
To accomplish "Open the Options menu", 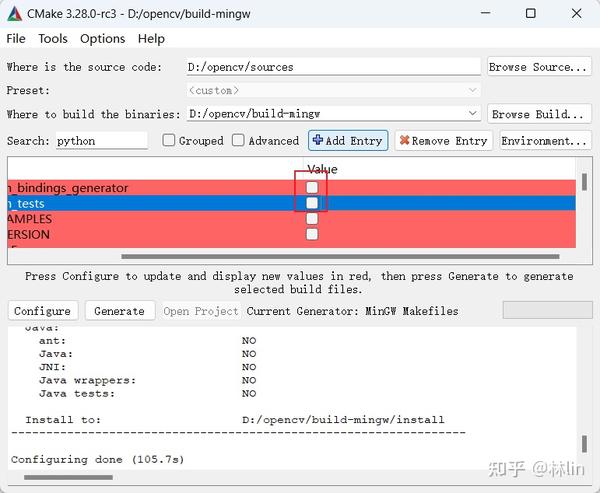I will 103,39.
